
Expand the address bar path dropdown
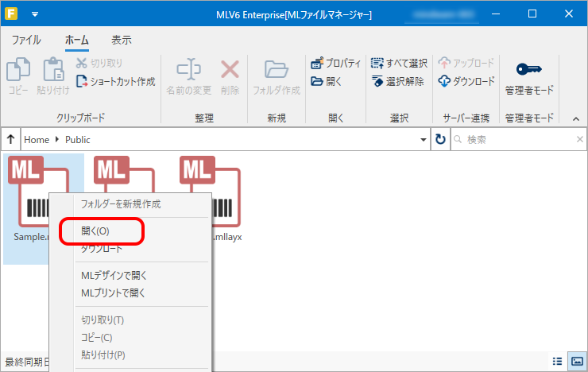pos(424,140)
